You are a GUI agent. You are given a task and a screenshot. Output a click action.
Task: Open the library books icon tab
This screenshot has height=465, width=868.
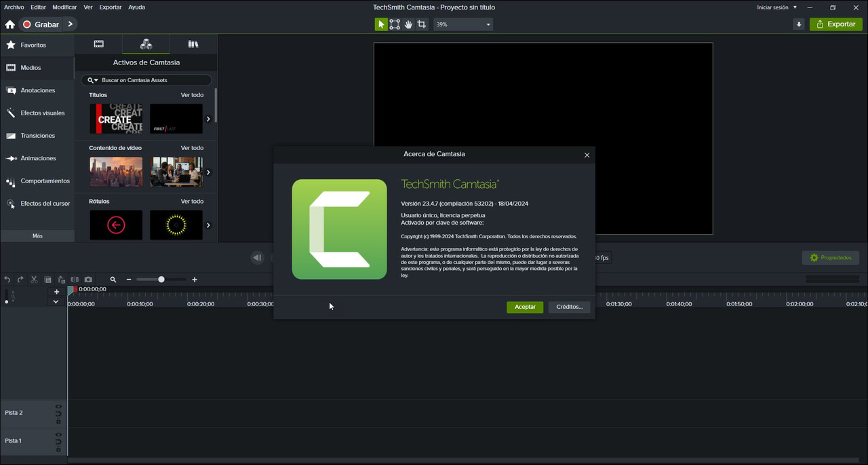point(193,44)
